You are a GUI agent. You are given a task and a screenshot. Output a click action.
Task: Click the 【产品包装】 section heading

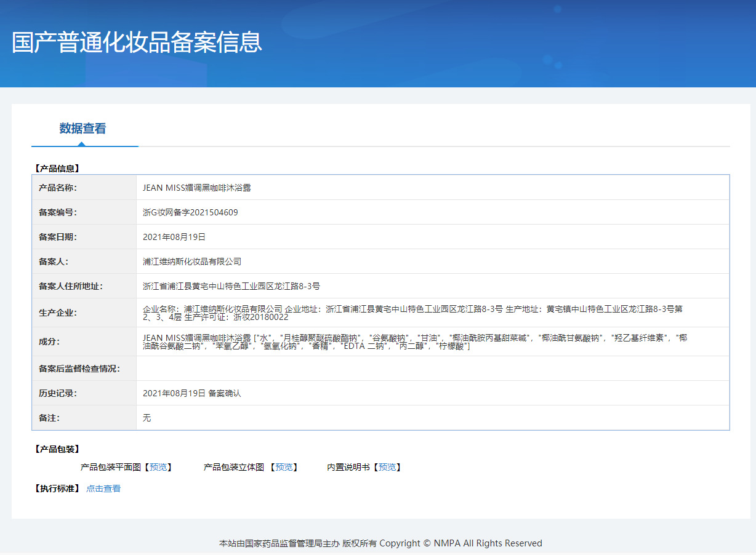point(56,449)
